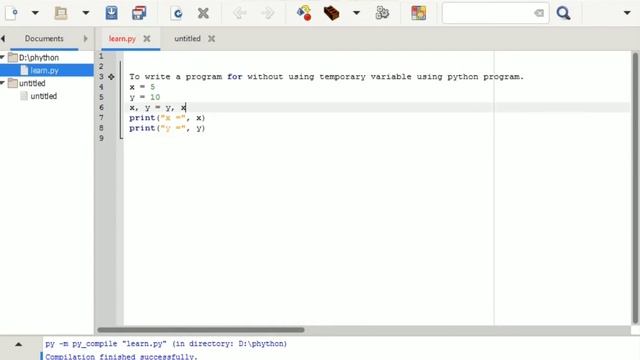Click 'Compilation finished successfully' message
This screenshot has height=360, width=640.
click(121, 356)
